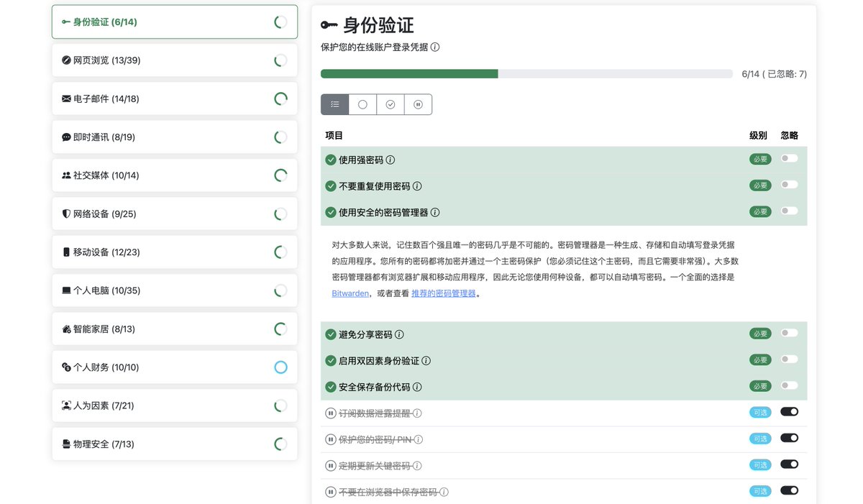863x504 pixels.
Task: Uncheck the green checkmark for 使用强密码
Action: (331, 160)
